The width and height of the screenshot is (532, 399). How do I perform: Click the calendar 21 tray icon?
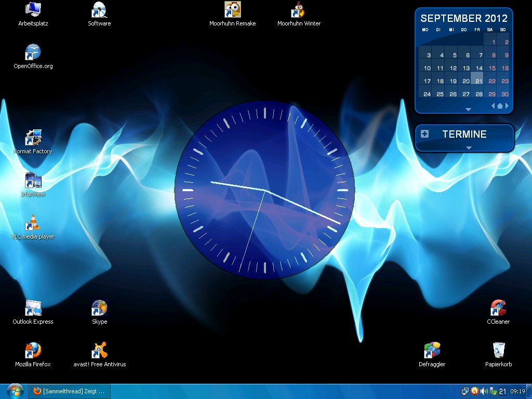[x=502, y=391]
